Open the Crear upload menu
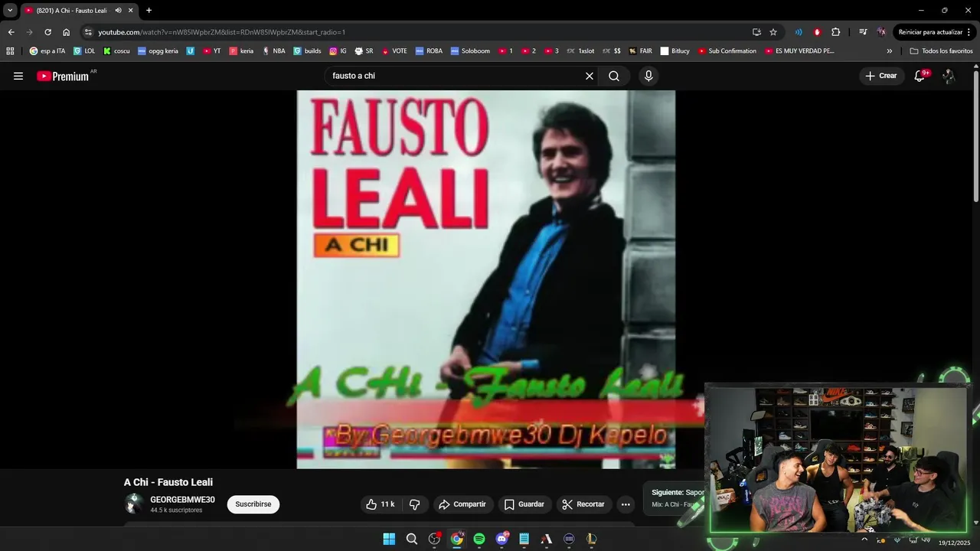 881,76
